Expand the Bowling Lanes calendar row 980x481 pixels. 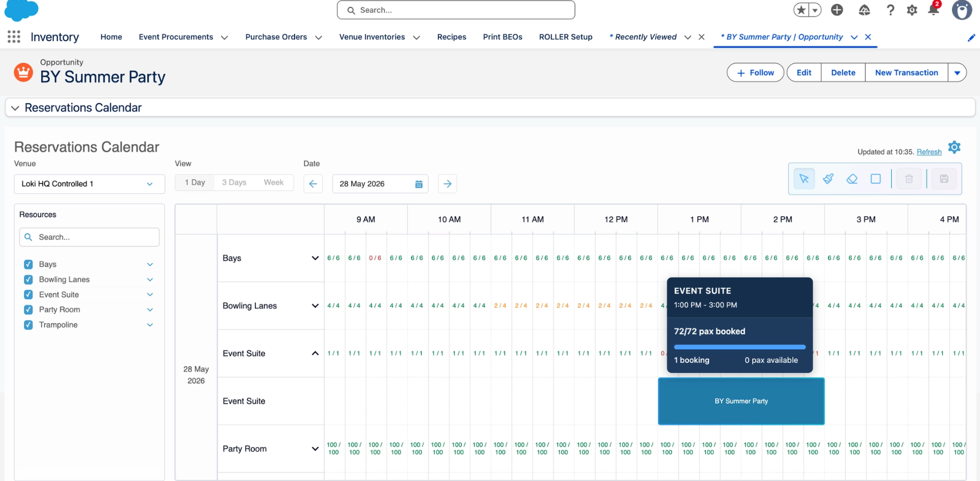point(315,306)
